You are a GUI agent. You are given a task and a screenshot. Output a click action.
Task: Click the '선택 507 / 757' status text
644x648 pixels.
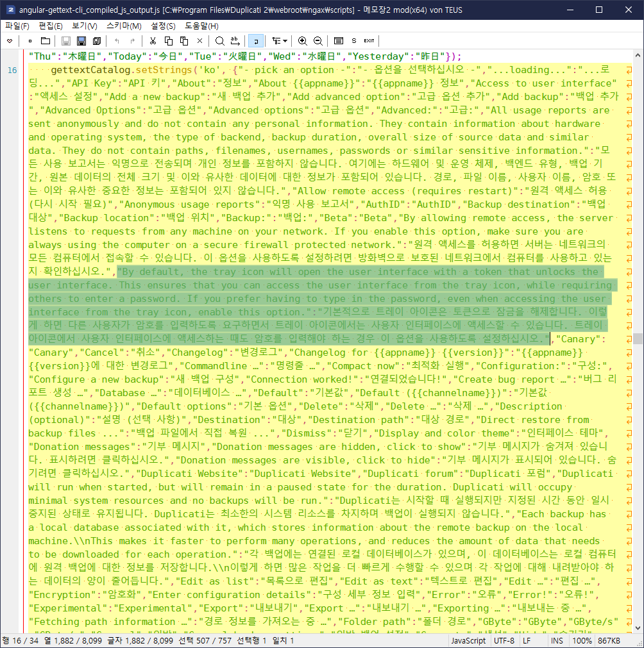pyautogui.click(x=205, y=640)
